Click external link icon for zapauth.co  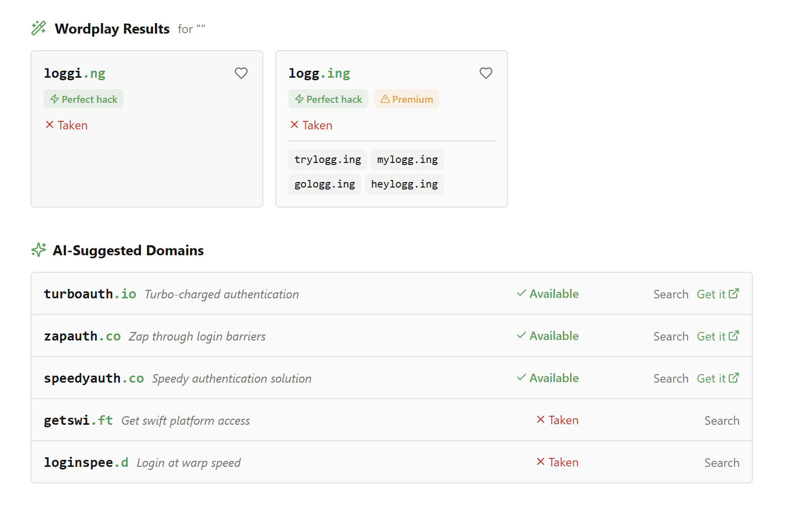click(734, 336)
